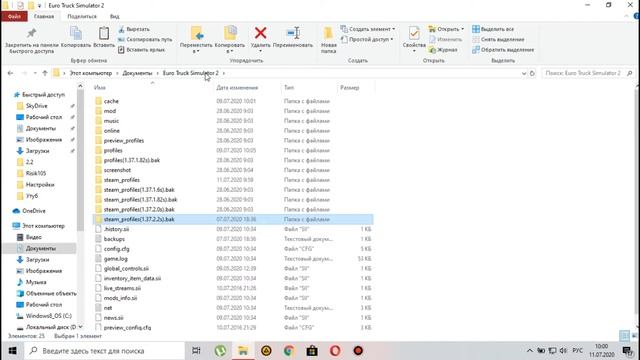Expand recent locations dropdown arrow
The image size is (640, 360).
tap(35, 73)
